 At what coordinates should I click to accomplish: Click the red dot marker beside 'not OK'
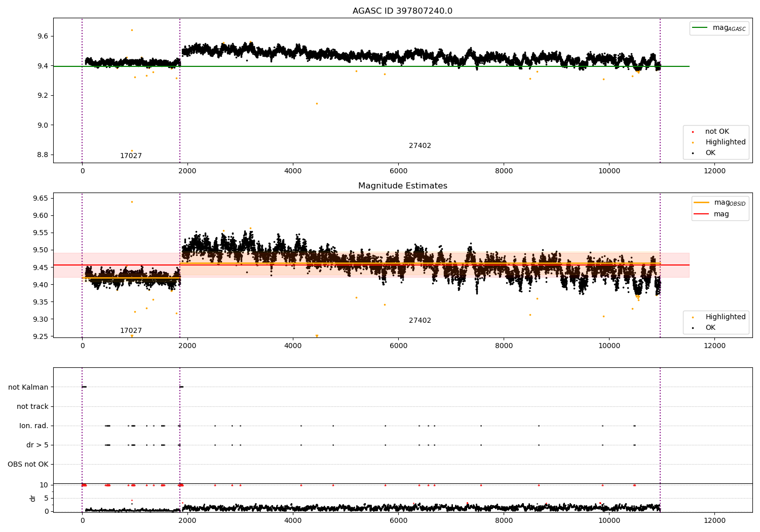point(693,132)
